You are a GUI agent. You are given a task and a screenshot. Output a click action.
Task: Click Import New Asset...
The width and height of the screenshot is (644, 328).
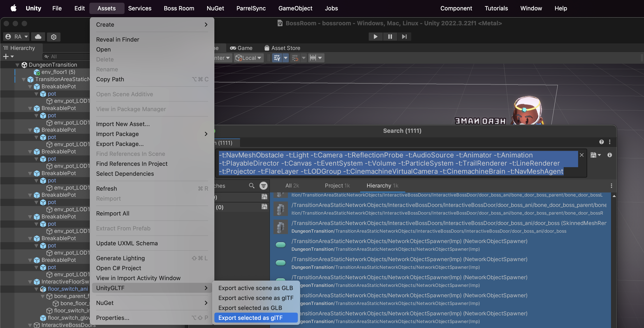(x=152, y=124)
